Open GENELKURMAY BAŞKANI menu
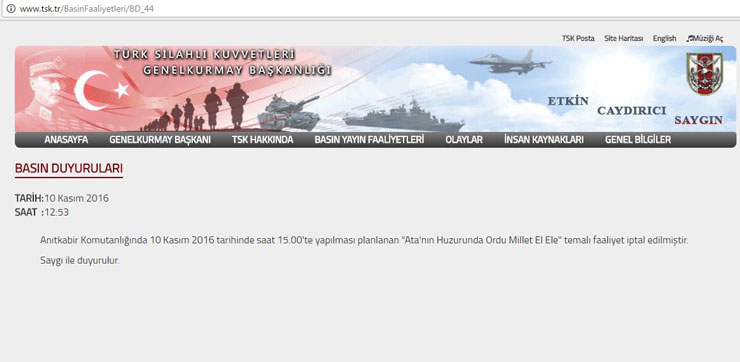Viewport: 740px width, 362px height. pyautogui.click(x=160, y=140)
